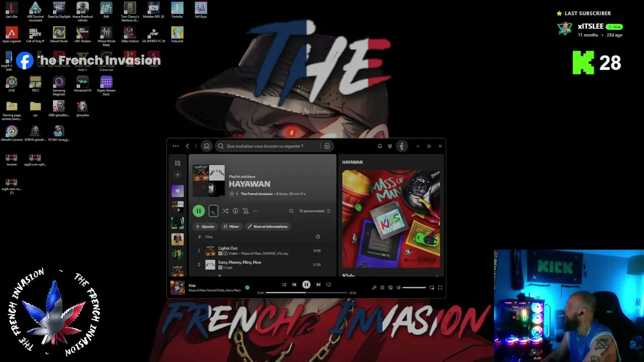
Task: Switch Spotify to full screen mode
Action: tap(440, 288)
